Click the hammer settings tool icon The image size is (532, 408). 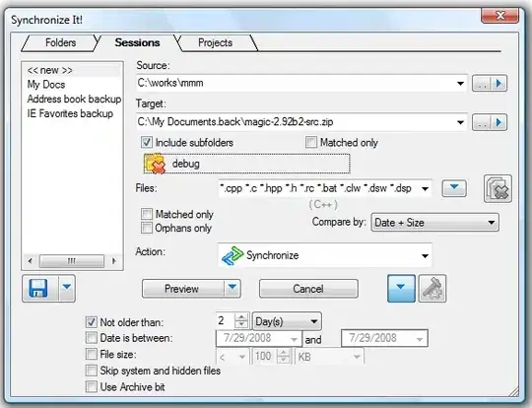point(432,289)
